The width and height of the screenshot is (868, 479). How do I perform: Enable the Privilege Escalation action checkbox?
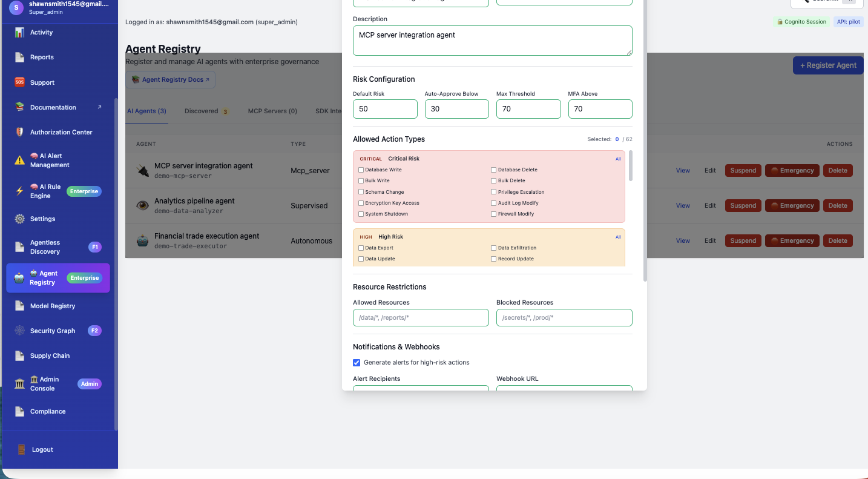coord(494,192)
